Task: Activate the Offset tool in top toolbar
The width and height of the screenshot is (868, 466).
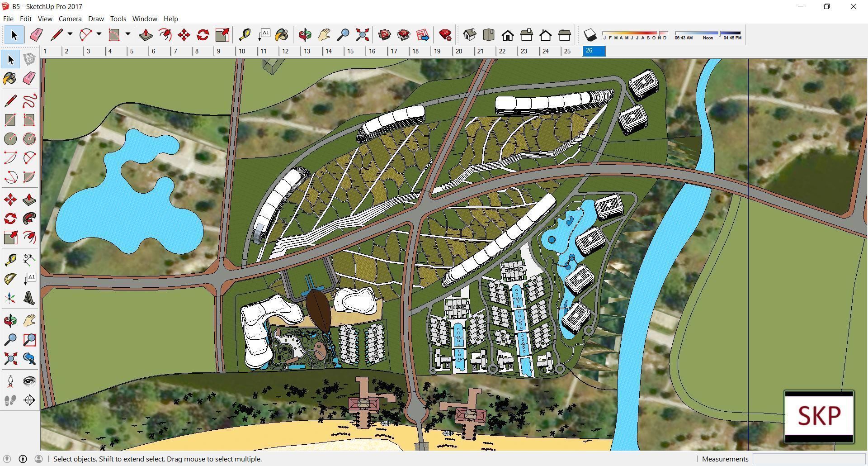Action: coord(165,35)
